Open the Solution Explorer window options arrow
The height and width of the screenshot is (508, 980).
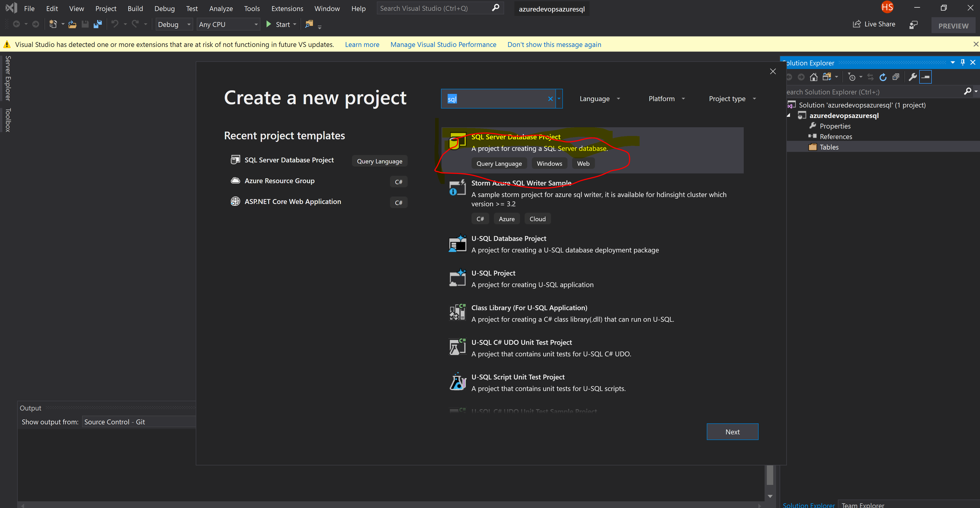click(952, 62)
